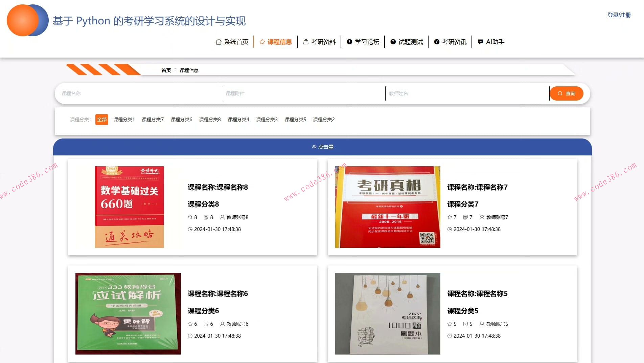Screen dimensions: 644x363
Task: Click the 登录/注册 link
Action: pyautogui.click(x=619, y=15)
